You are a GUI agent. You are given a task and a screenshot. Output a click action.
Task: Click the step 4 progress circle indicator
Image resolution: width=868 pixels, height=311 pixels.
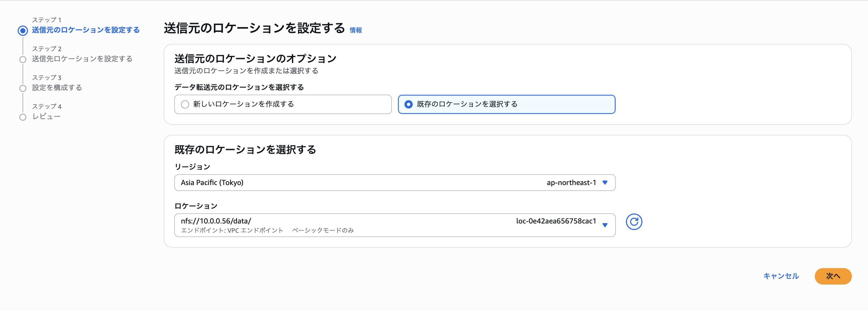point(23,117)
